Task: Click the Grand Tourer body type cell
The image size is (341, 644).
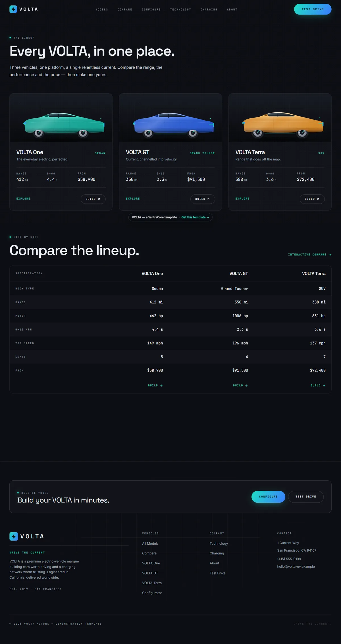Action: [234, 289]
